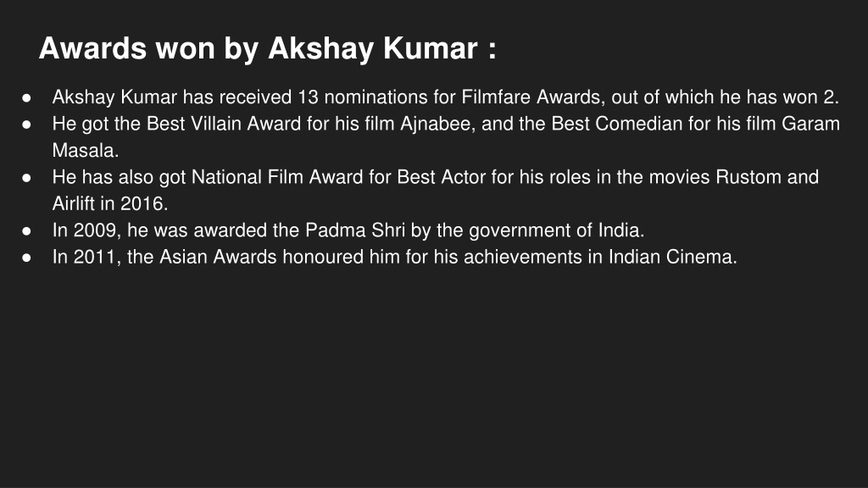868x488 pixels.
Task: Click the name 'Kumar' in the title
Action: click(x=430, y=48)
